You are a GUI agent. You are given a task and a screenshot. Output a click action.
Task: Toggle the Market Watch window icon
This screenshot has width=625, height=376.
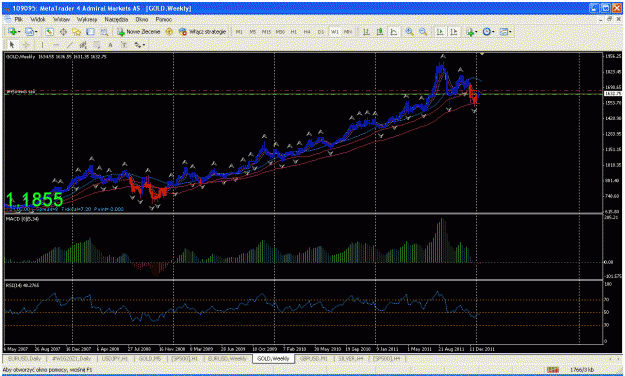49,32
